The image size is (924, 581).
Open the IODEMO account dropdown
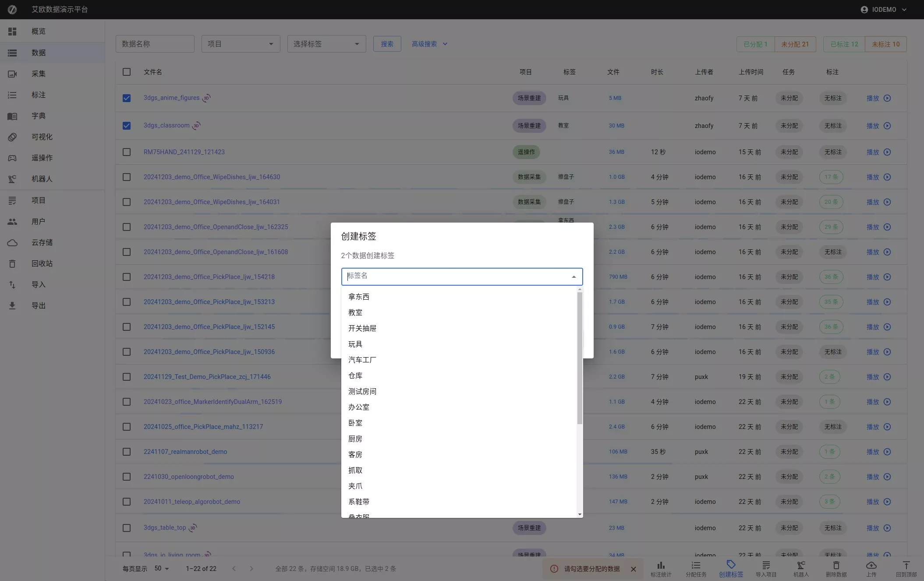(x=884, y=9)
